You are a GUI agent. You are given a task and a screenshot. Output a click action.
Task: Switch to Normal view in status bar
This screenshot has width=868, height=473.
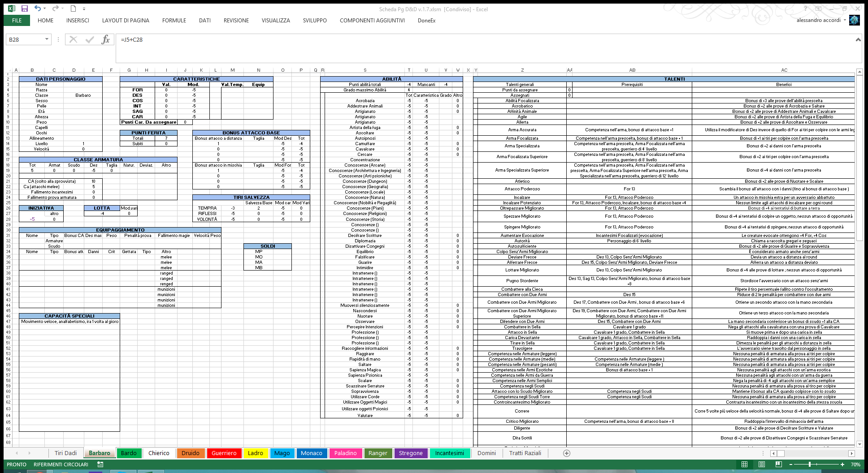click(745, 464)
